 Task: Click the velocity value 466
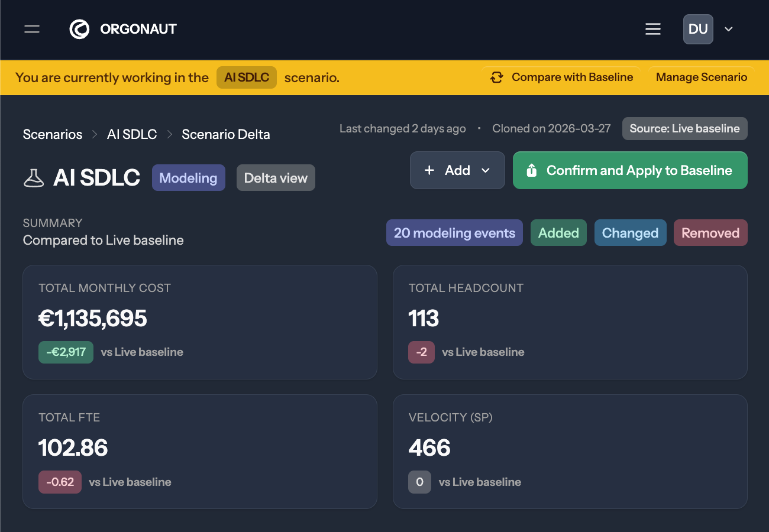tap(429, 448)
